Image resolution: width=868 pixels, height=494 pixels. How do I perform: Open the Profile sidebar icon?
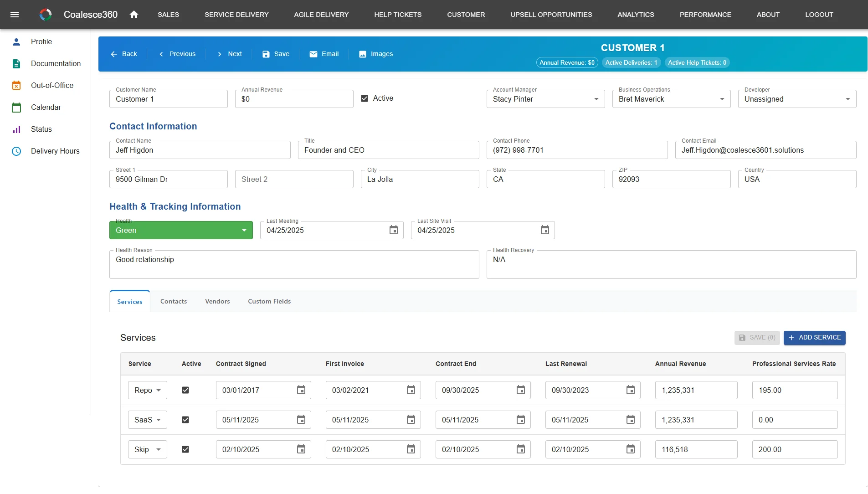click(16, 41)
